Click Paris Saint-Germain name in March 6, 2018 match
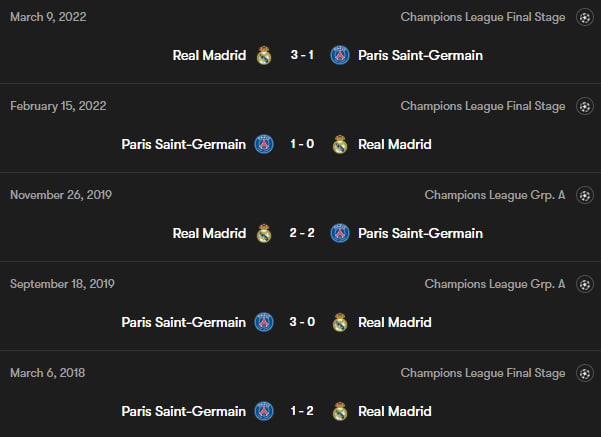This screenshot has height=437, width=601. tap(183, 411)
